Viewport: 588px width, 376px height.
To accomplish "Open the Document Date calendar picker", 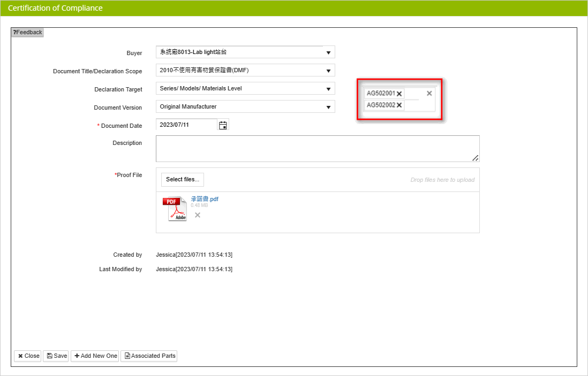I will click(x=223, y=126).
